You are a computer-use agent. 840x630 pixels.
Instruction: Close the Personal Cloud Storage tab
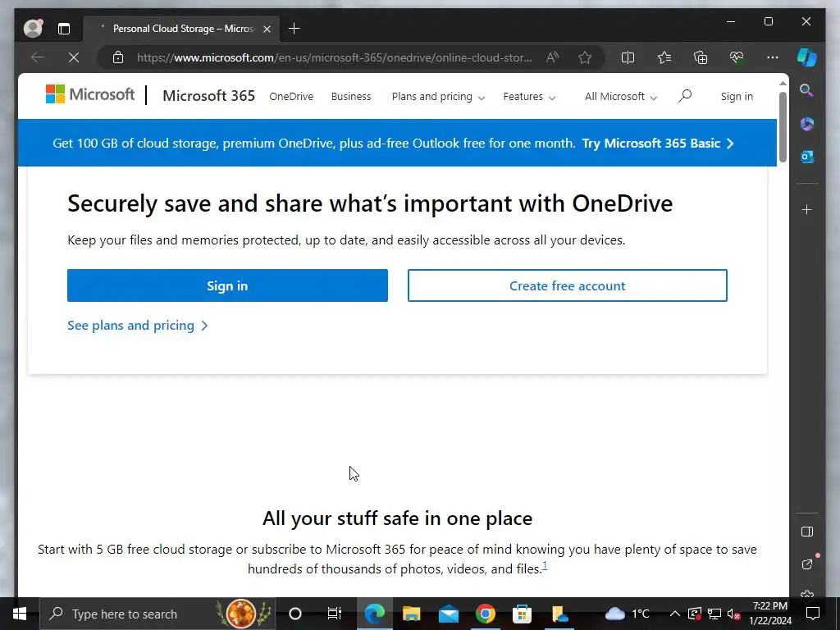click(x=267, y=29)
